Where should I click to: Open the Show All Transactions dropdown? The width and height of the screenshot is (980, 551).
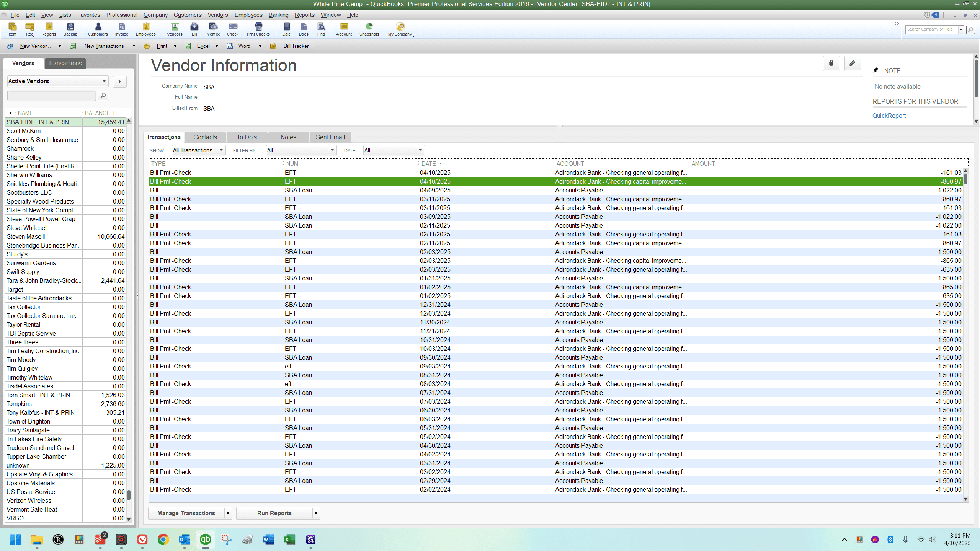coord(198,150)
